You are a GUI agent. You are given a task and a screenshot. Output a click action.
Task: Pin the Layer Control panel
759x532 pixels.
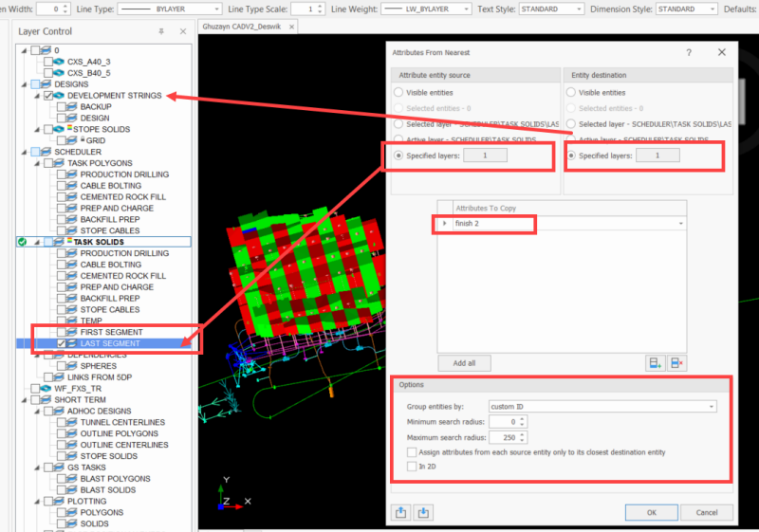coord(160,31)
